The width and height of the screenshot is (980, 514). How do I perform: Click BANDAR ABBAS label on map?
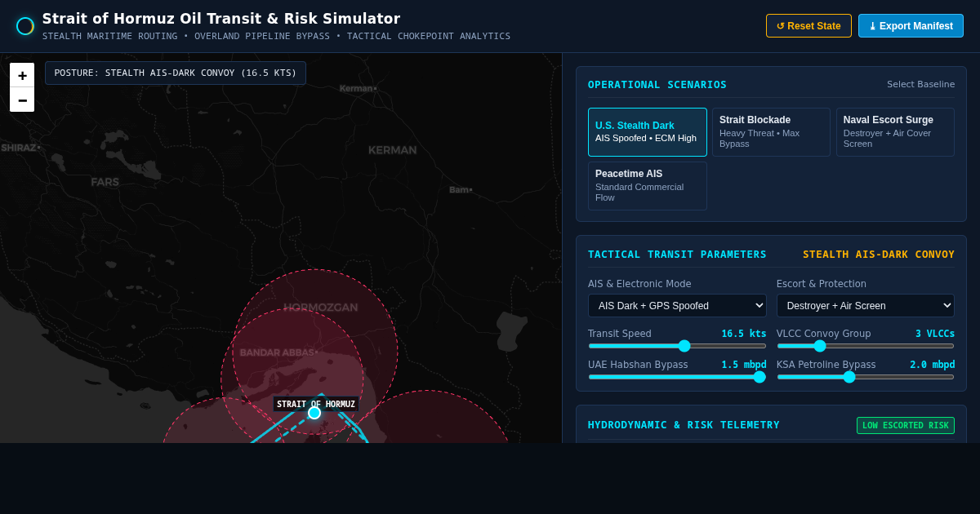[278, 352]
